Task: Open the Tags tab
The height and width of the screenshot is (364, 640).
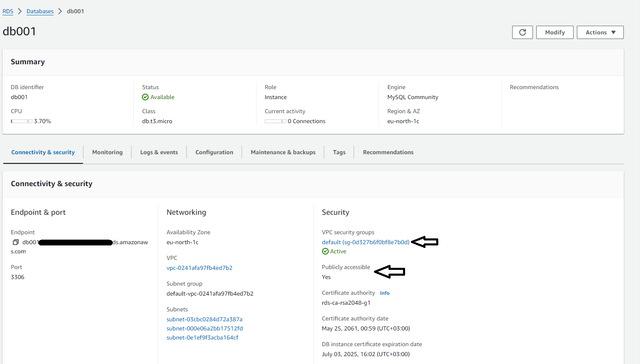Action: (x=339, y=152)
